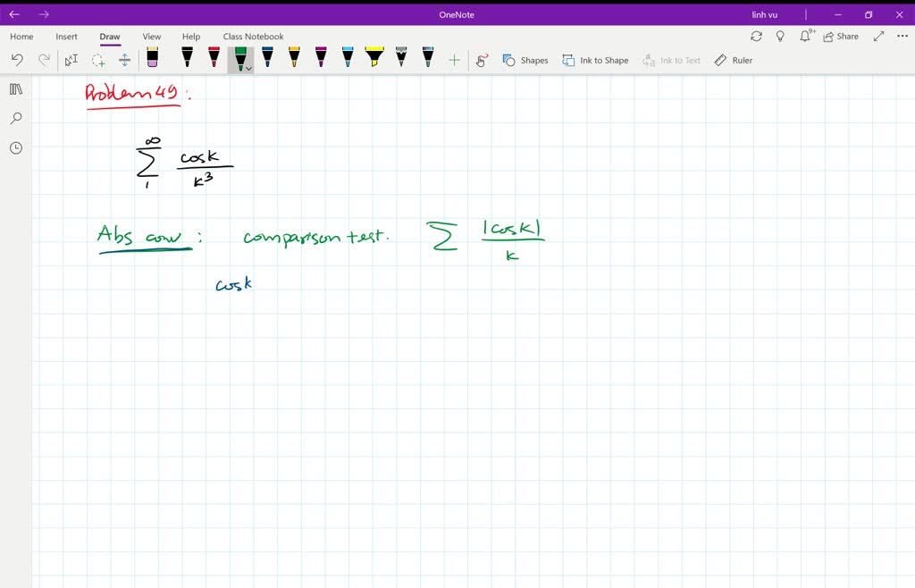Open the Class Notebook tab
The image size is (915, 588).
253,37
